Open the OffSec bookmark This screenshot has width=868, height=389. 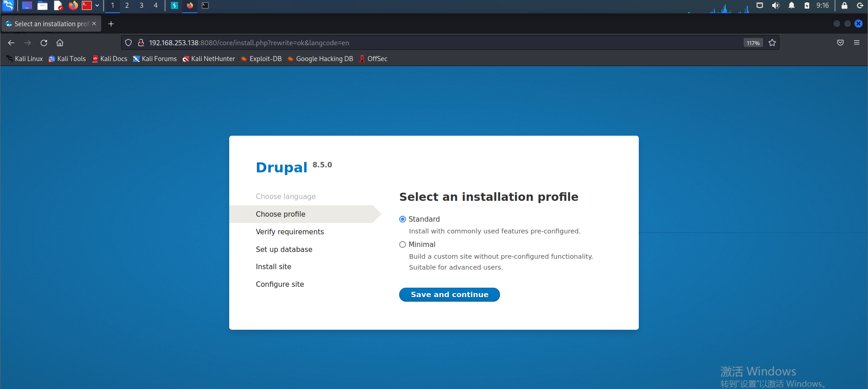tap(373, 59)
